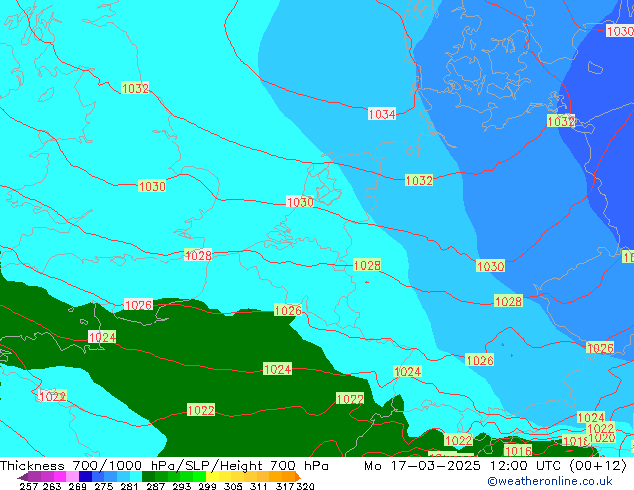Click the legend value 317
This screenshot has height=490, width=634.
click(285, 486)
